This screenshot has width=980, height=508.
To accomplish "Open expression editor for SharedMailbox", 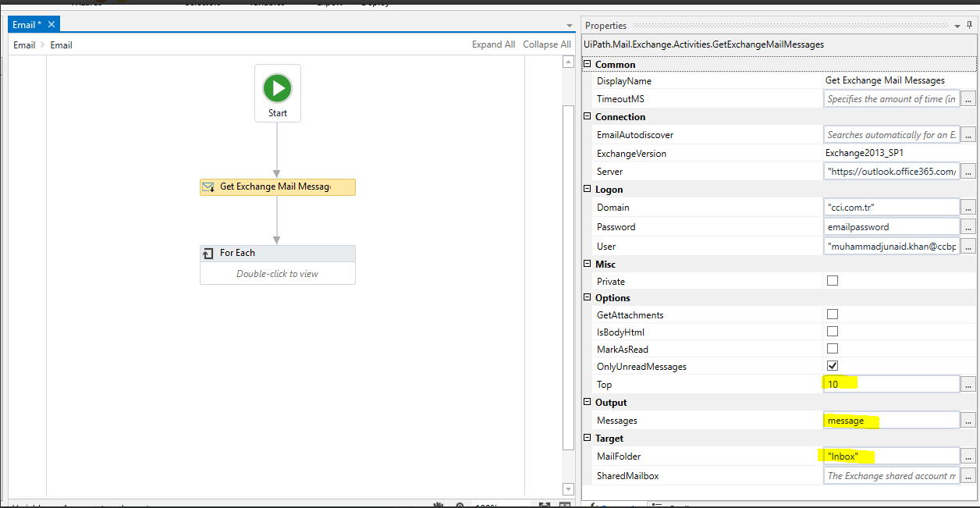I will tap(968, 475).
